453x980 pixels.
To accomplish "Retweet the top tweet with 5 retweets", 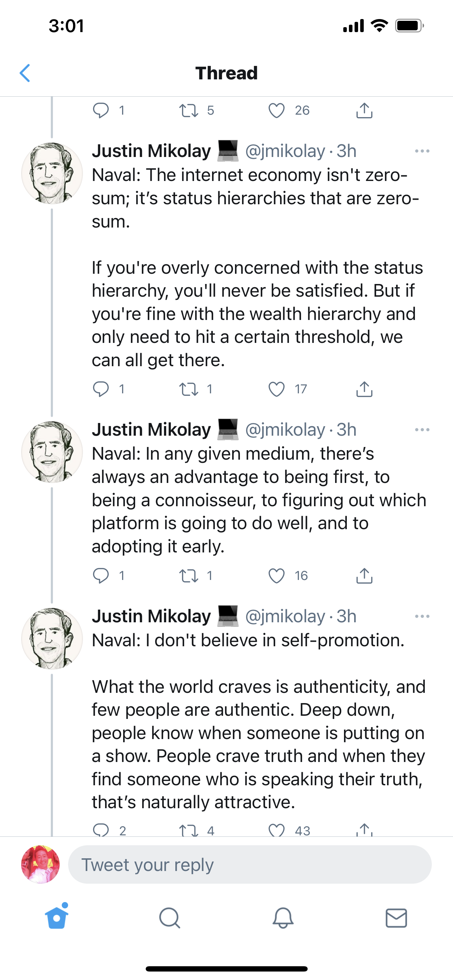I will point(189,110).
